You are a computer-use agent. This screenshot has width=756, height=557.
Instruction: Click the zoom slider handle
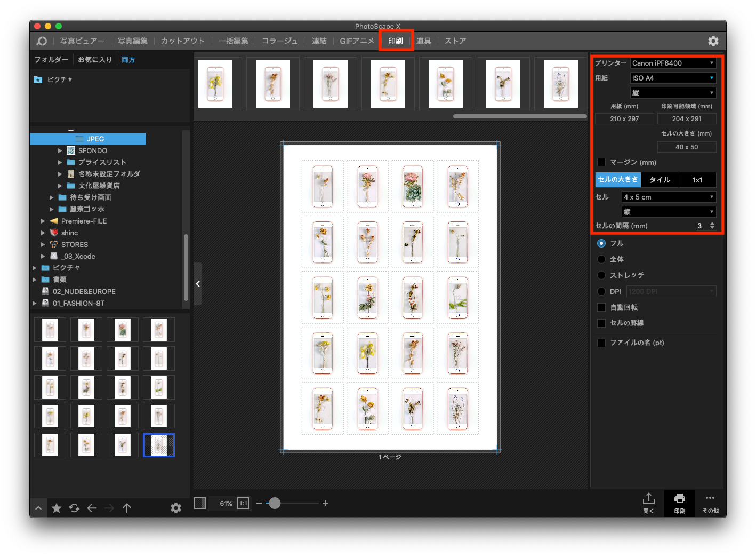point(275,503)
